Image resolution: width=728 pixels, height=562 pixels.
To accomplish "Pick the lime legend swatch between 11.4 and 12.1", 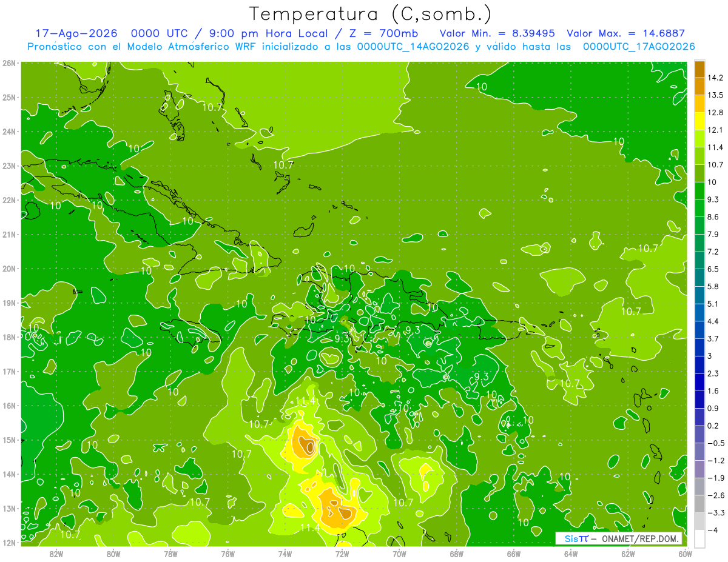I will [x=699, y=139].
